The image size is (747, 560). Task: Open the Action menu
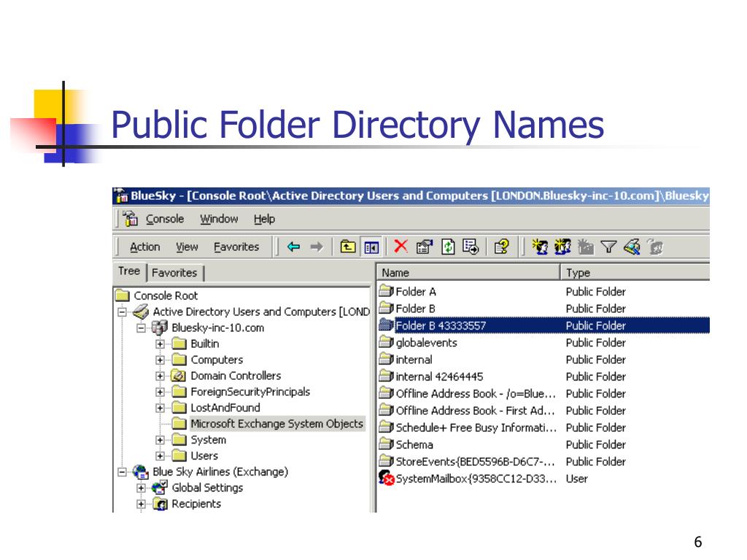145,246
